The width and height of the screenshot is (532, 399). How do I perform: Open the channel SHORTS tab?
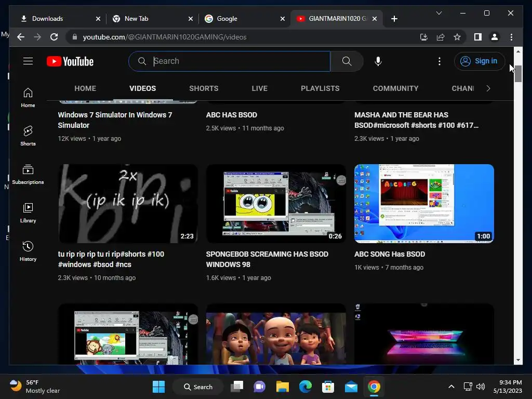[x=204, y=88]
